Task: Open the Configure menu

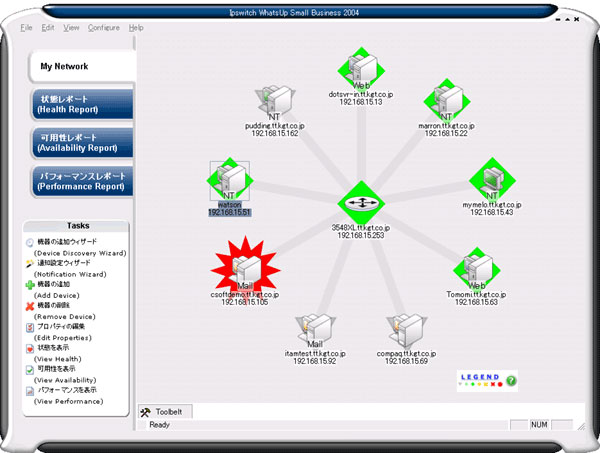Action: point(104,28)
